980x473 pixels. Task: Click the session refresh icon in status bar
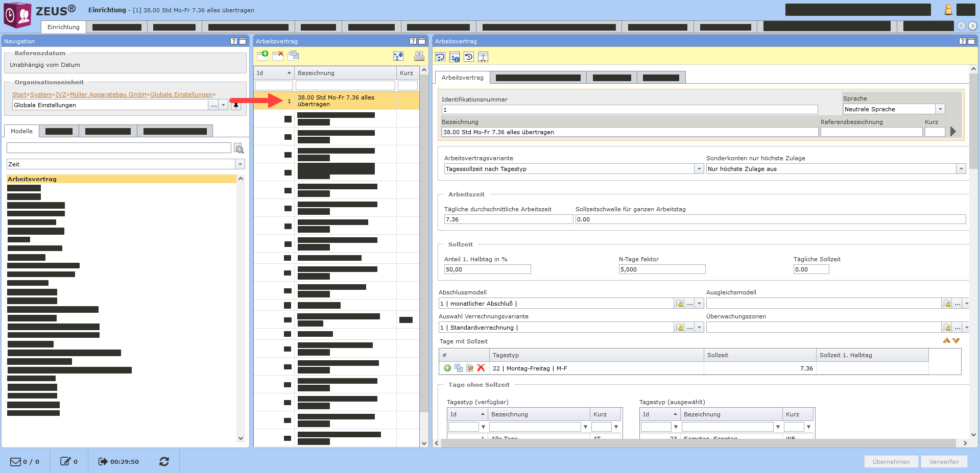tap(164, 461)
